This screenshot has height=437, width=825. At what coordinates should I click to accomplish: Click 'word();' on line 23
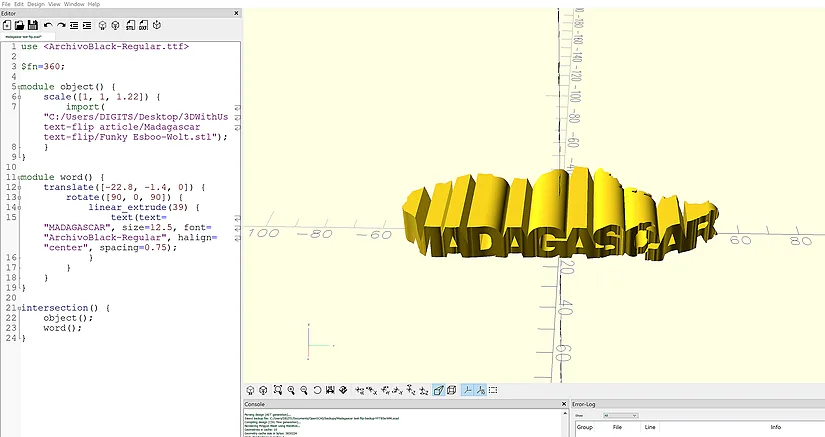point(63,328)
